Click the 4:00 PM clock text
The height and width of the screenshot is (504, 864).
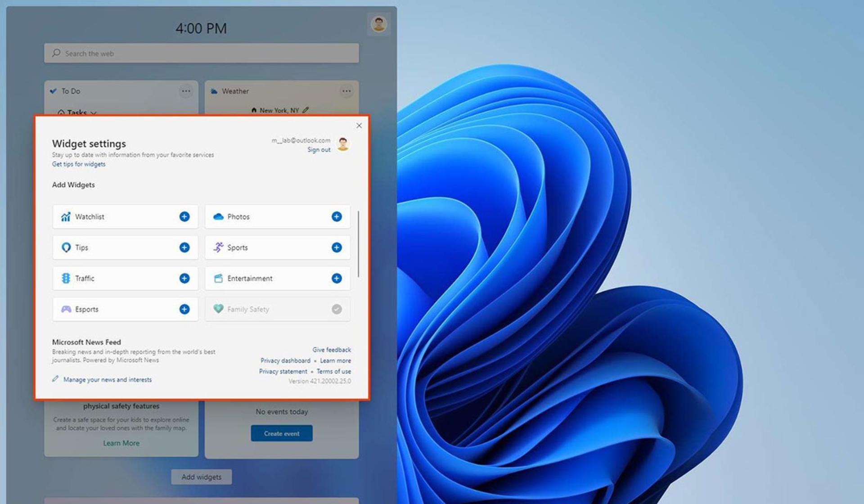201,28
